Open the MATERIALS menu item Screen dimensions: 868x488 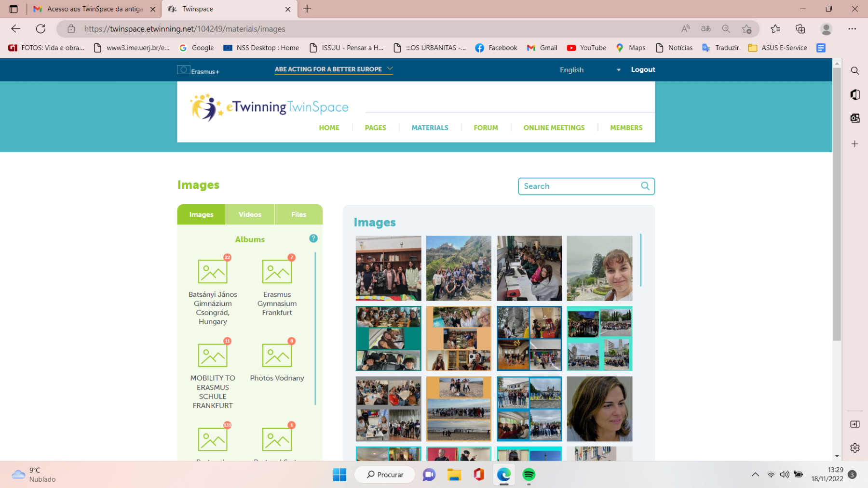click(x=430, y=128)
